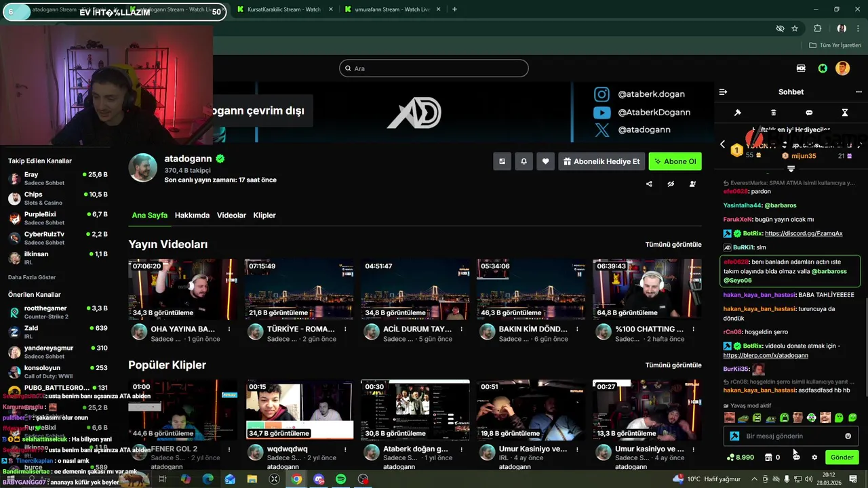Click the user moderation icon below Abone Ol
868x488 pixels.
pos(692,184)
